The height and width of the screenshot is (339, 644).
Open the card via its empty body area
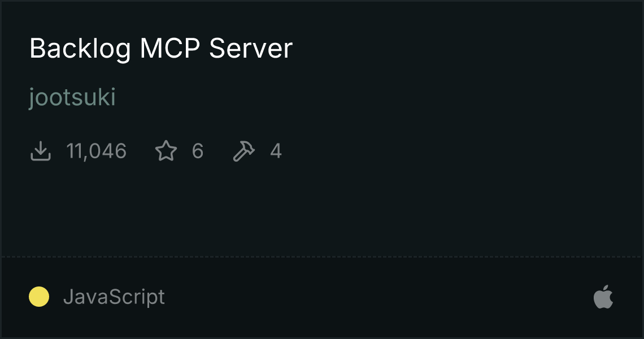click(322, 210)
